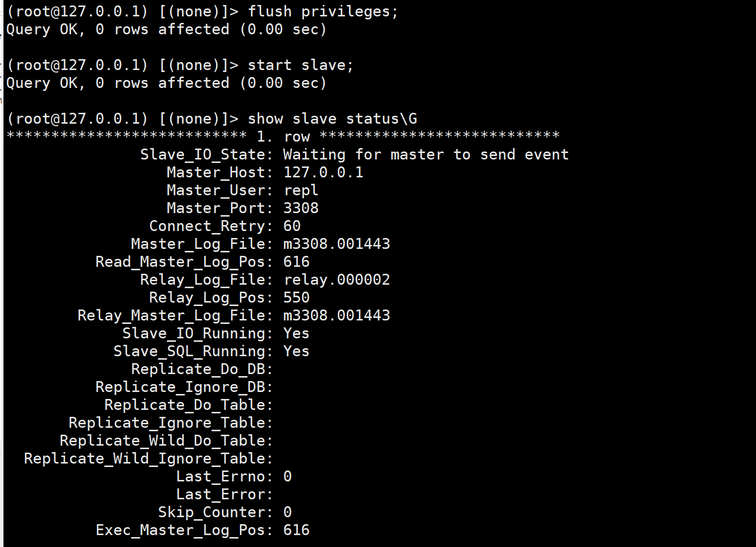The width and height of the screenshot is (756, 547).
Task: Click the Connect_Retry value 60
Action: tap(292, 226)
